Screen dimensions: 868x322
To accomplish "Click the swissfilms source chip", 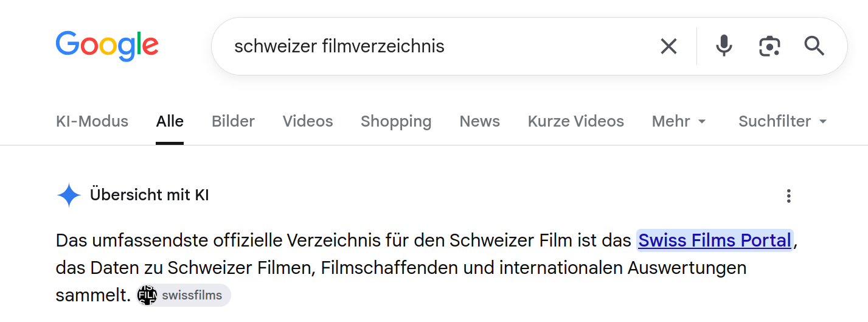I will 184,295.
